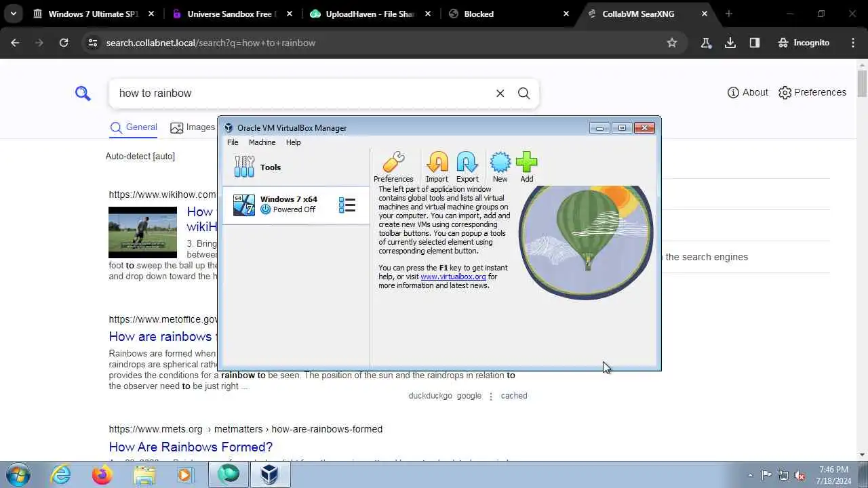Bookmark this page with star icon
868x488 pixels.
[672, 43]
